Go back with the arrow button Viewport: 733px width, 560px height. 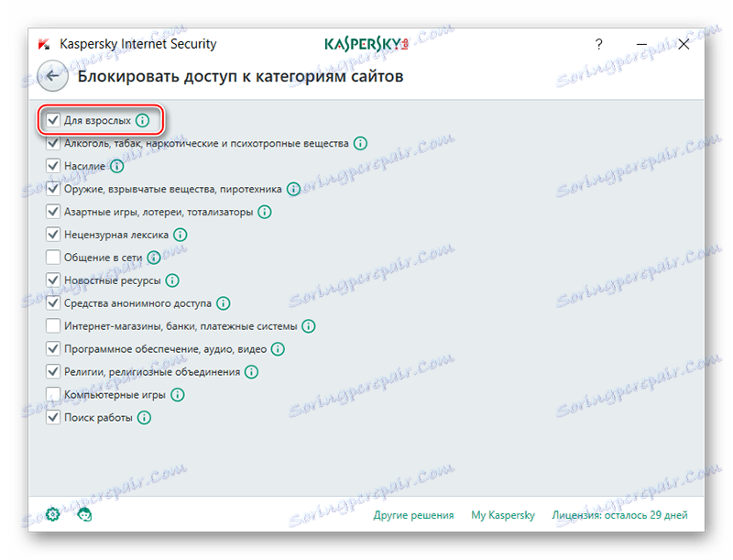[53, 76]
